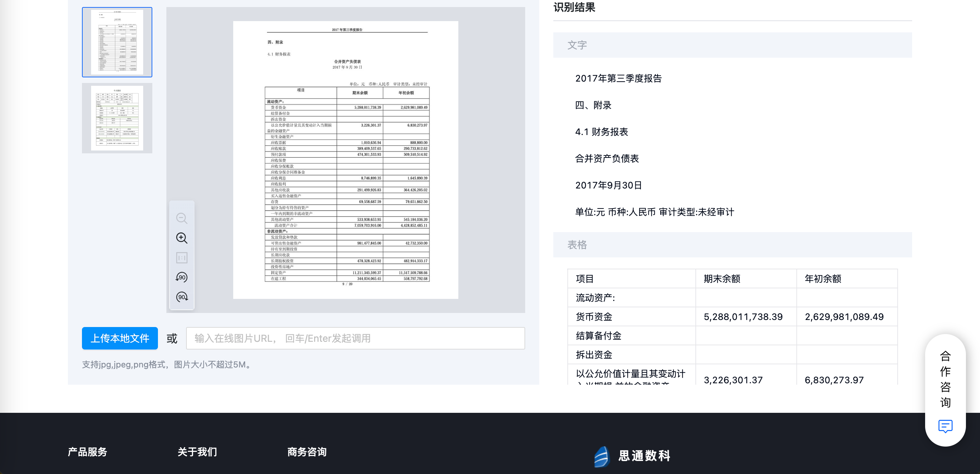980x474 pixels.
Task: Click the zoom out magnifier icon
Action: [x=182, y=218]
